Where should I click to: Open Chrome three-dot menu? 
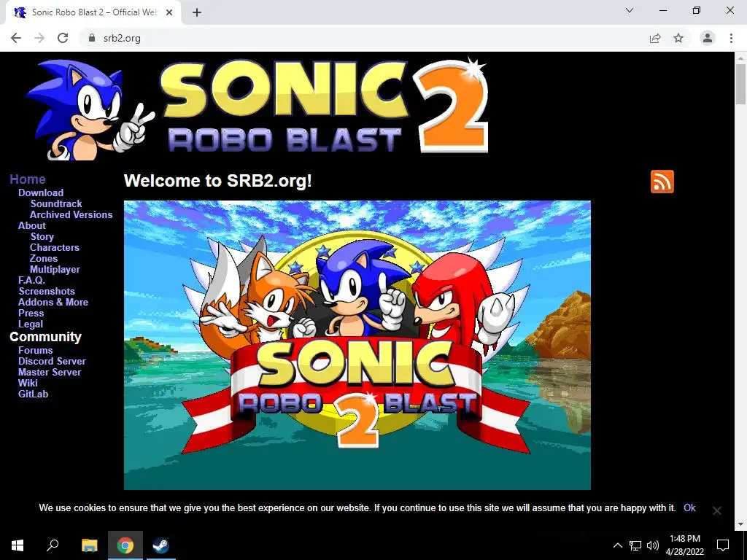coord(731,38)
